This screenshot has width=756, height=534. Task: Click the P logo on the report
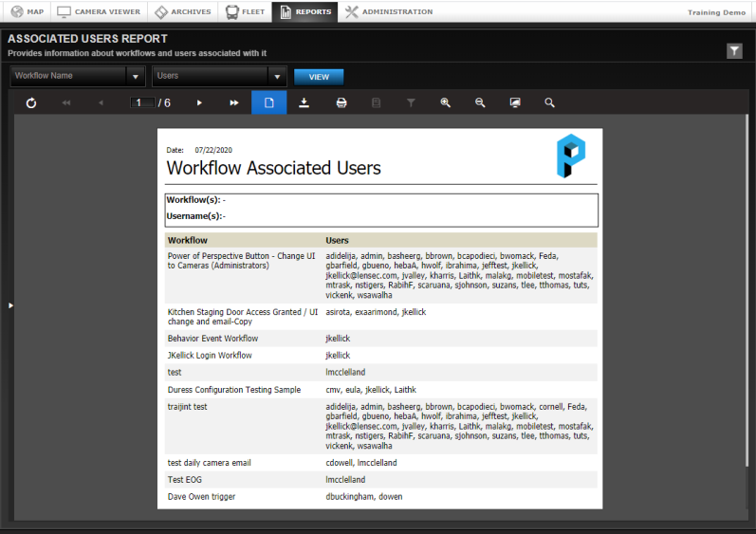click(571, 156)
